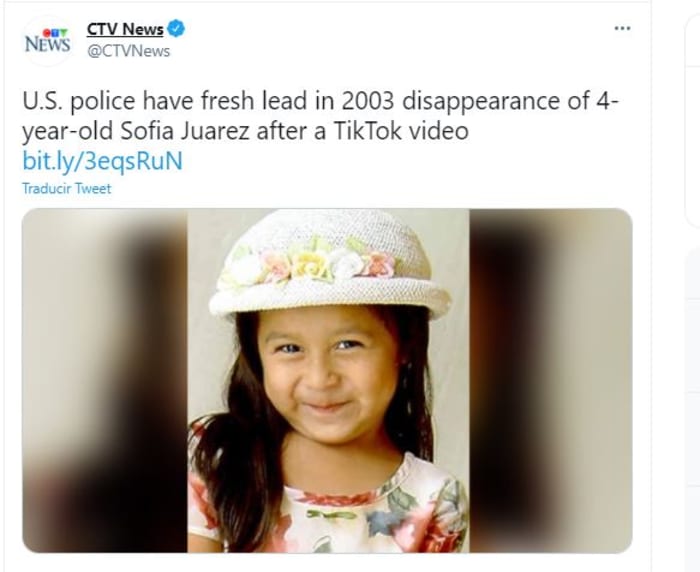Open the attached tweet photo
Image resolution: width=700 pixels, height=572 pixels.
tap(327, 380)
